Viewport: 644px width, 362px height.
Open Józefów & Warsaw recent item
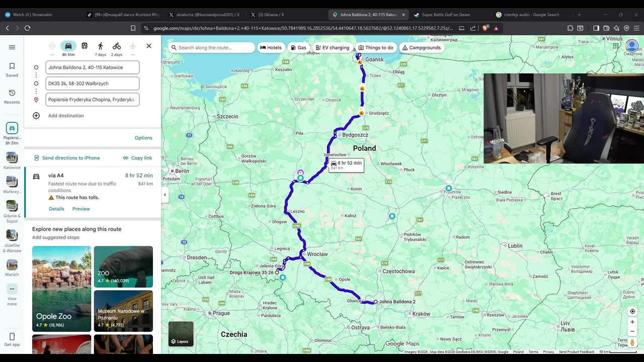(12, 241)
